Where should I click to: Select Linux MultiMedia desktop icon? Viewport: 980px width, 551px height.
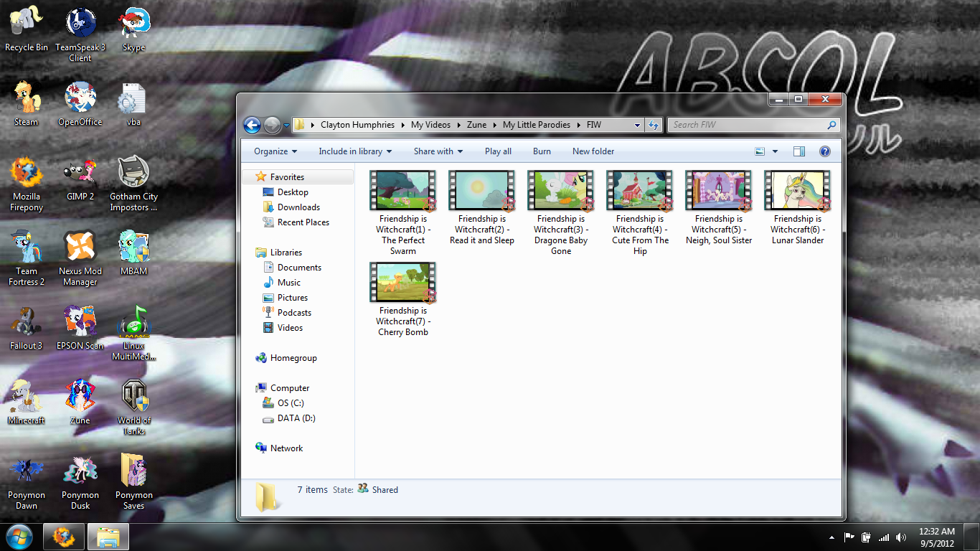click(134, 333)
